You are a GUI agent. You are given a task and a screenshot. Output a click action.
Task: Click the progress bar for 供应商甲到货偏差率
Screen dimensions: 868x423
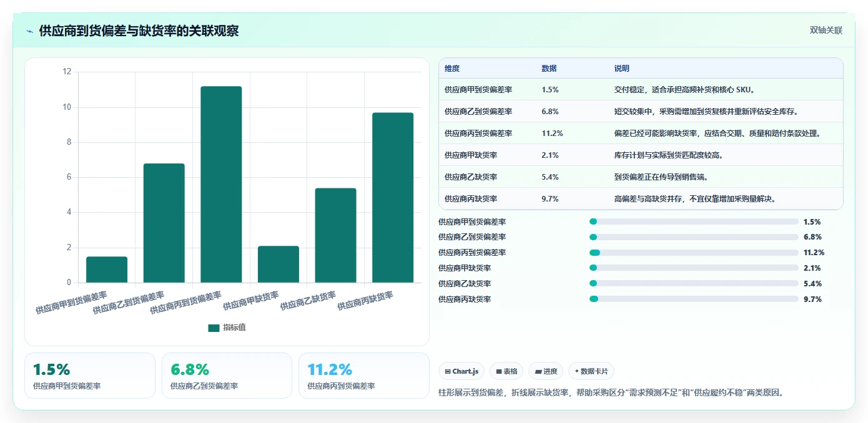tap(694, 221)
